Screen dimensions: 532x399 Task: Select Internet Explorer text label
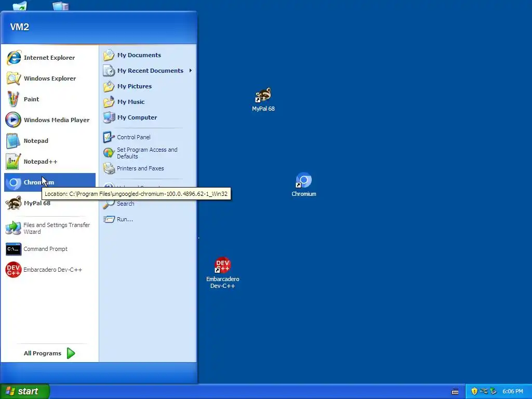pyautogui.click(x=49, y=58)
